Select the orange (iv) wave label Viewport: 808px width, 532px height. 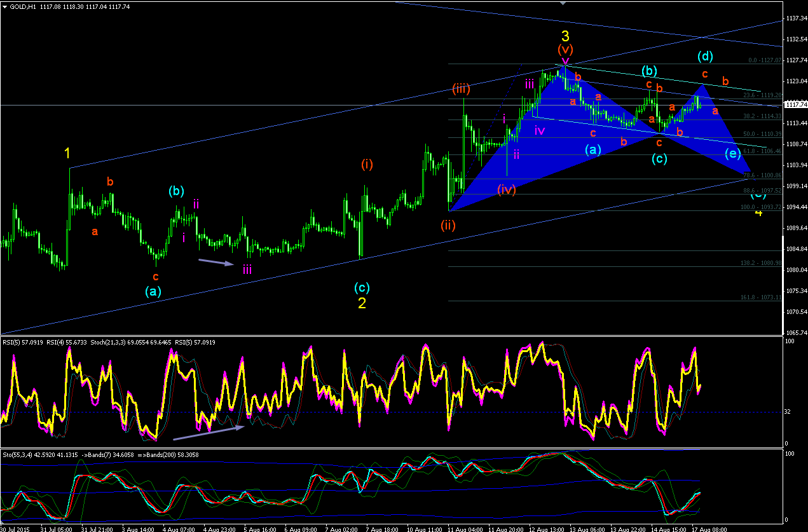tap(507, 189)
